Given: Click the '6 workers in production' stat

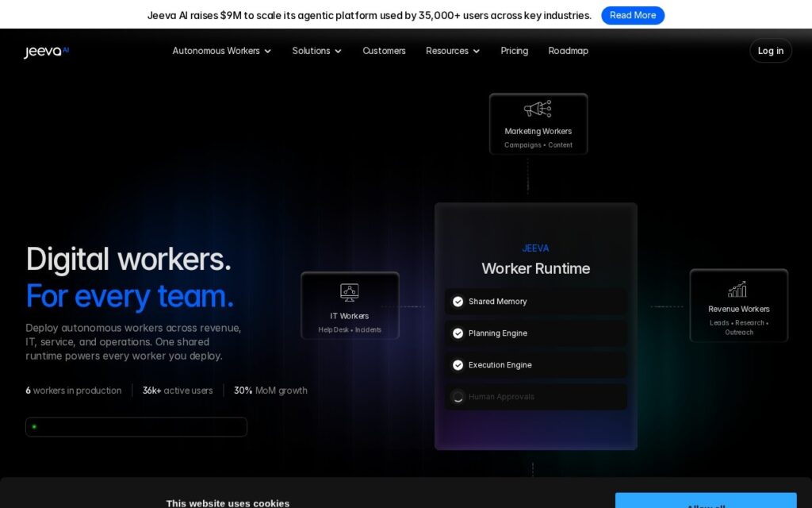Looking at the screenshot, I should 74,391.
